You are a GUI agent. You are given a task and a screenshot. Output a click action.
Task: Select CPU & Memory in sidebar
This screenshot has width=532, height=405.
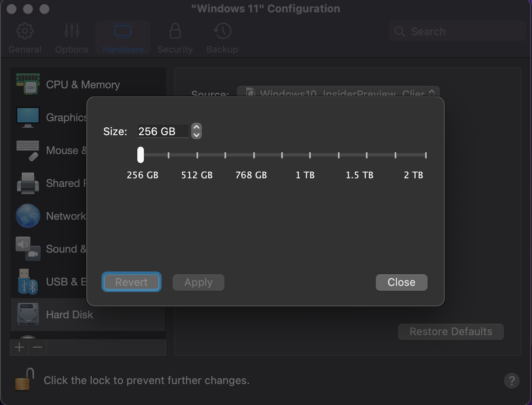[x=88, y=85]
